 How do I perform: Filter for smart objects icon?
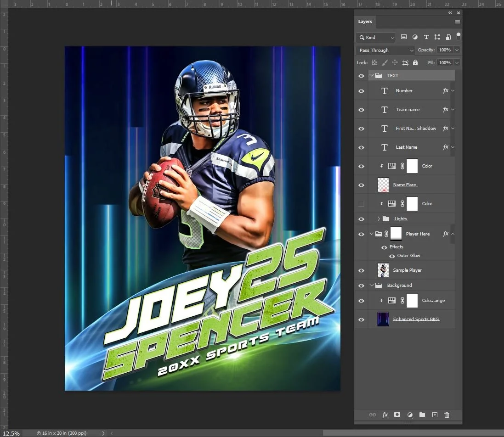pos(448,37)
